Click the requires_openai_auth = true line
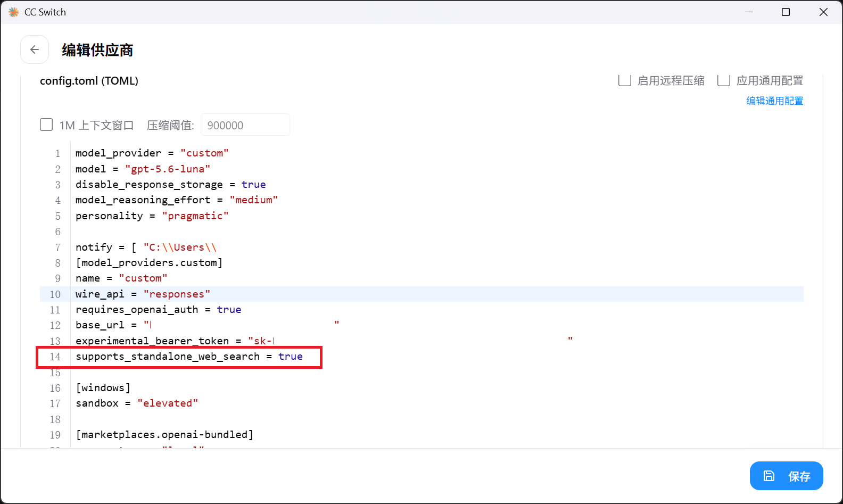 pos(159,310)
